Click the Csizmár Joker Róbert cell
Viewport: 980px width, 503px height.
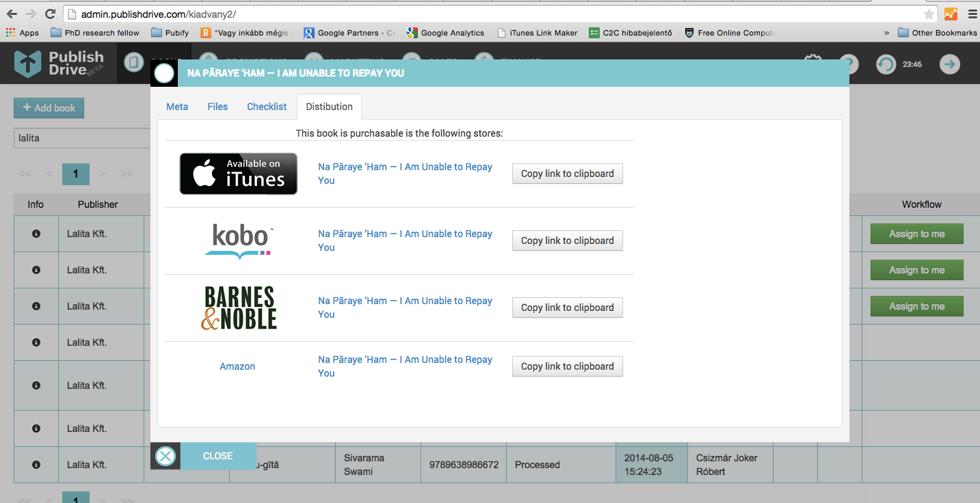730,465
